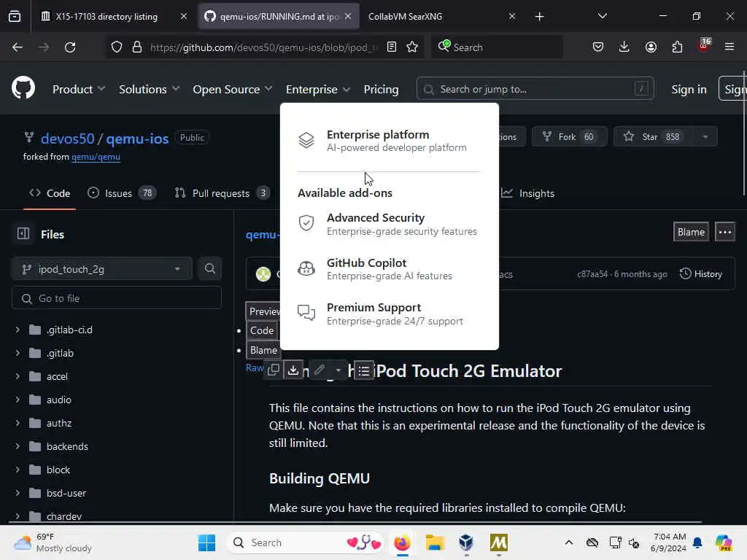Expand the backends folder chevron
This screenshot has height=560, width=747.
[18, 446]
